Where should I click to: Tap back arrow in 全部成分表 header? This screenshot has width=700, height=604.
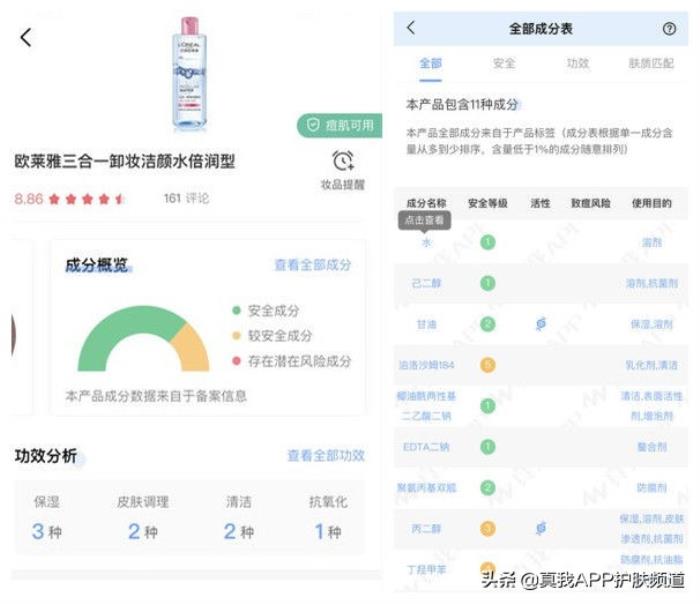click(410, 29)
